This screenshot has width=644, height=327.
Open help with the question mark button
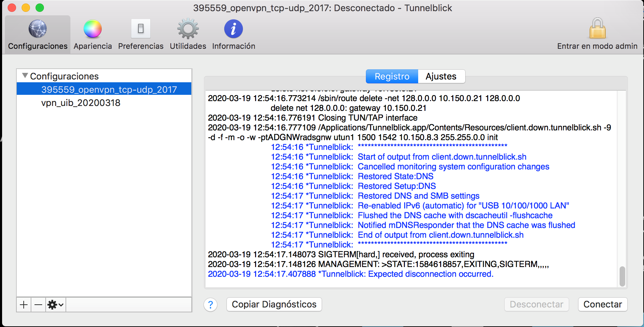210,305
